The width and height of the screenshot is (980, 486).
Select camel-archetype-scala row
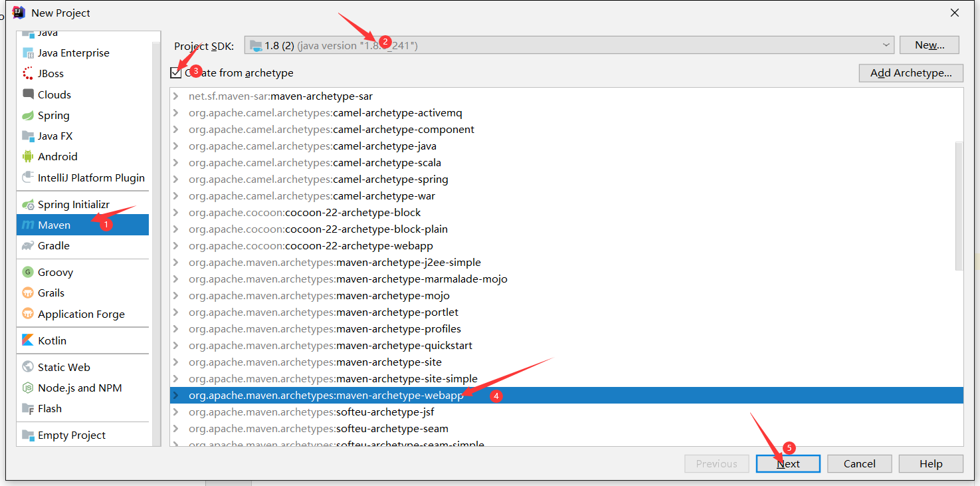[x=567, y=163]
